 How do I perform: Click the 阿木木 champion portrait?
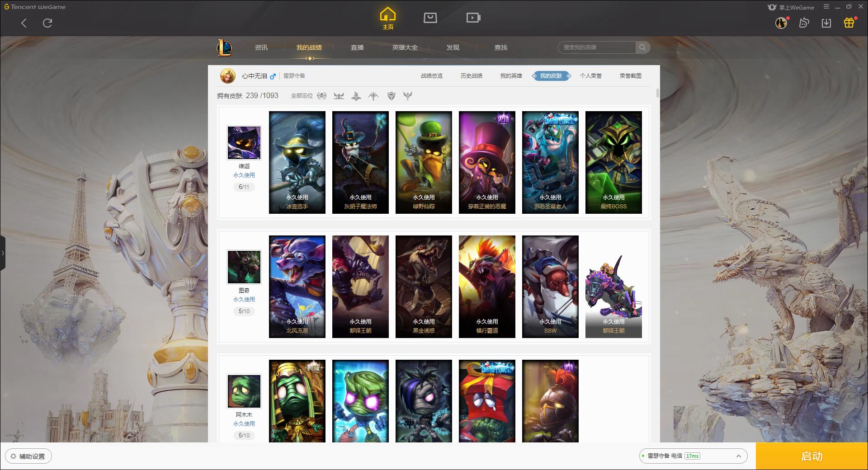coord(244,391)
